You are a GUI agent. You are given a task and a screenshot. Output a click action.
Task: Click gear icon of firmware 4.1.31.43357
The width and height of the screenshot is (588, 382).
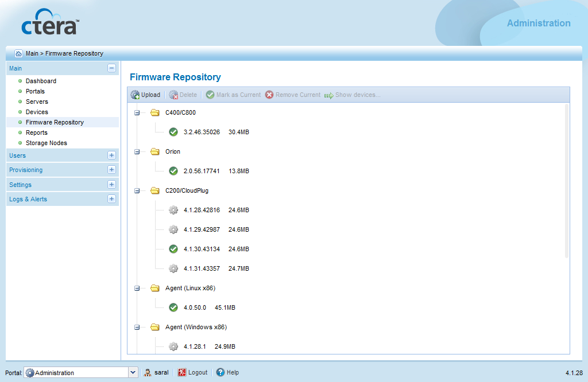(173, 268)
